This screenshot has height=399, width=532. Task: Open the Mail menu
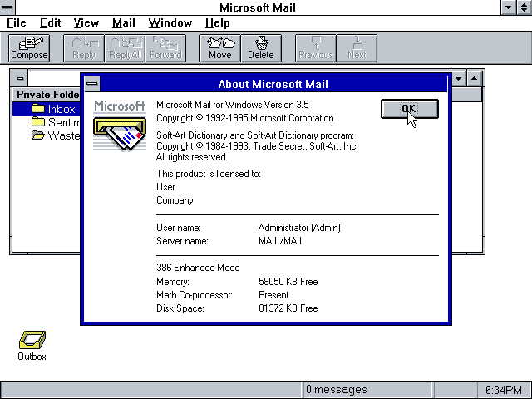pos(124,22)
